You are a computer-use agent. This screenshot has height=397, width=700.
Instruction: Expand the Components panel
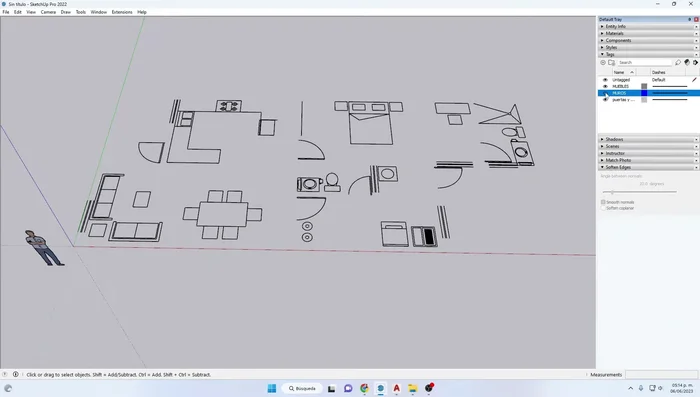click(x=648, y=40)
